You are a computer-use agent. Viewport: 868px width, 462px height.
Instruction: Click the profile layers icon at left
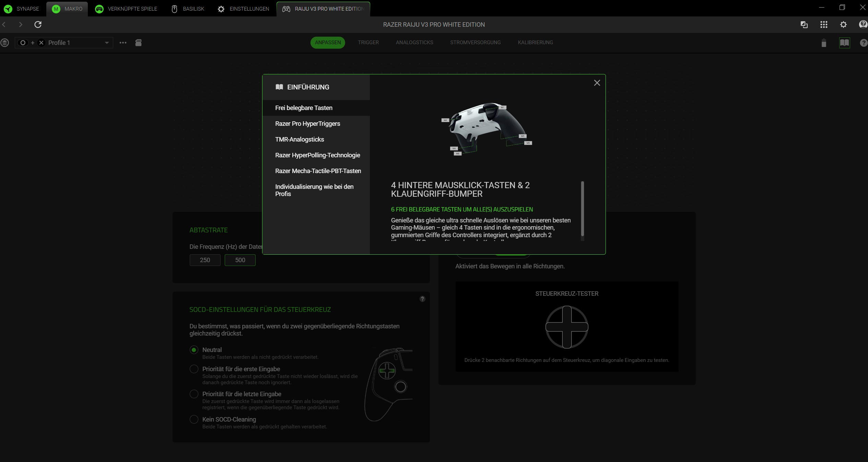point(5,42)
